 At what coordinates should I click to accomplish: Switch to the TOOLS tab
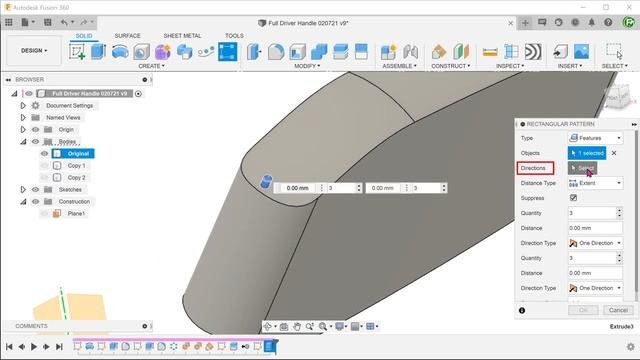234,36
